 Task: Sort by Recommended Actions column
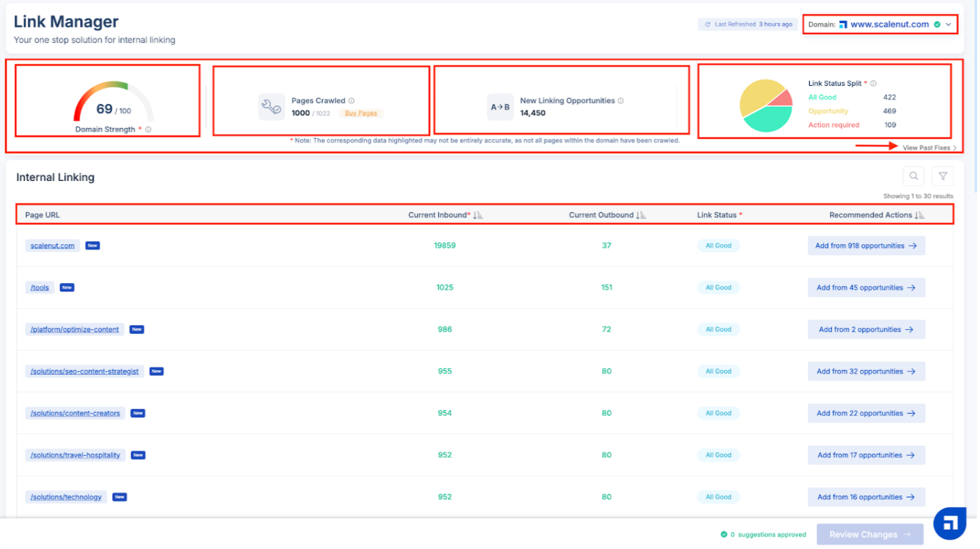pyautogui.click(x=919, y=215)
